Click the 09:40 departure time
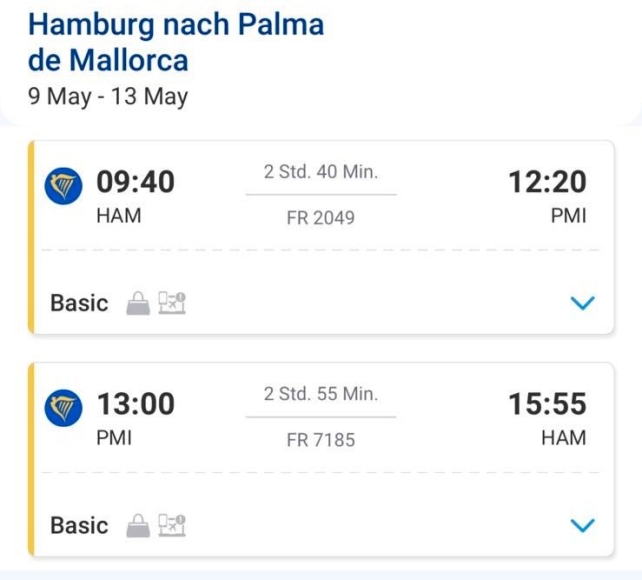642x580 pixels. pyautogui.click(x=135, y=183)
